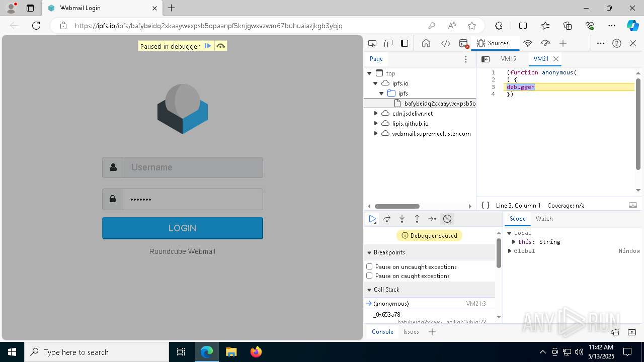Open the Windows Start menu
The height and width of the screenshot is (362, 644).
click(12, 352)
